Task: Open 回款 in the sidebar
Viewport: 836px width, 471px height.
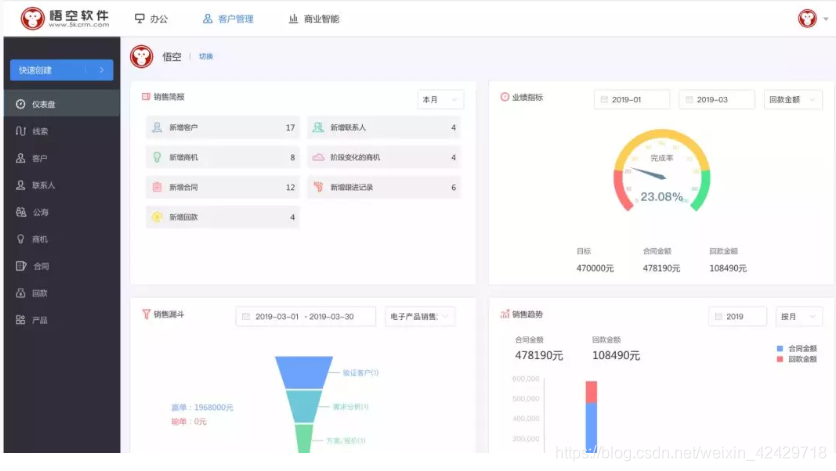Action: coord(62,293)
